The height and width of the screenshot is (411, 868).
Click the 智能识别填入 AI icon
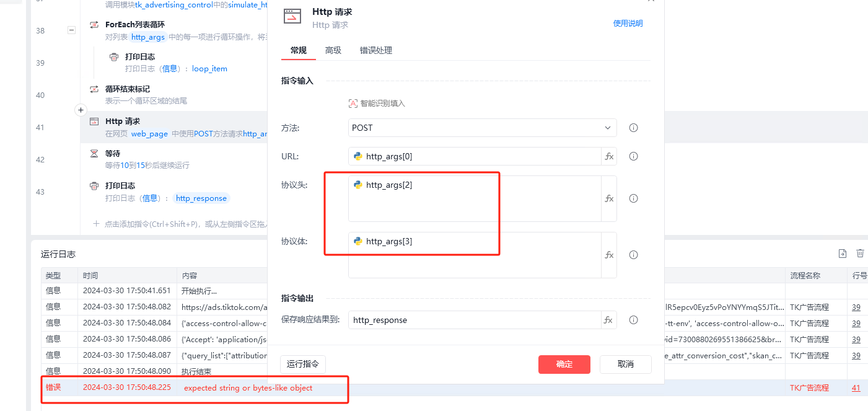pos(353,104)
